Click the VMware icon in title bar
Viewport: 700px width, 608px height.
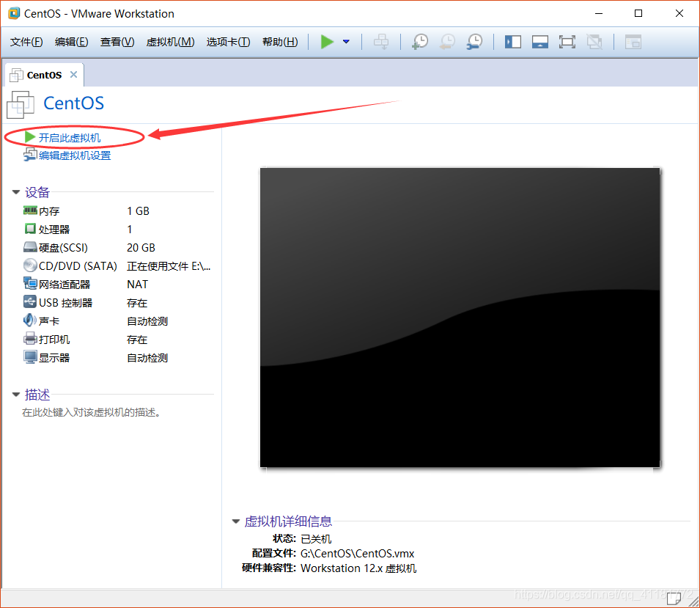(x=14, y=13)
